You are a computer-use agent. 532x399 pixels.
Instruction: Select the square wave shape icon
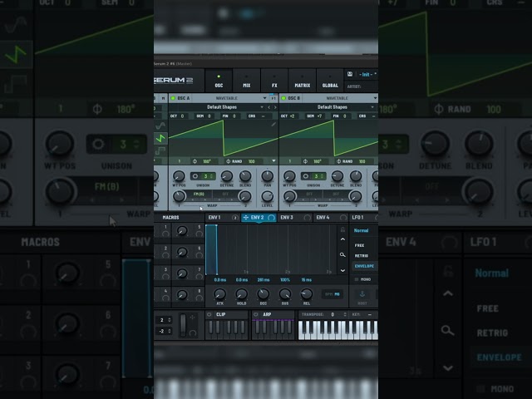pyautogui.click(x=160, y=150)
